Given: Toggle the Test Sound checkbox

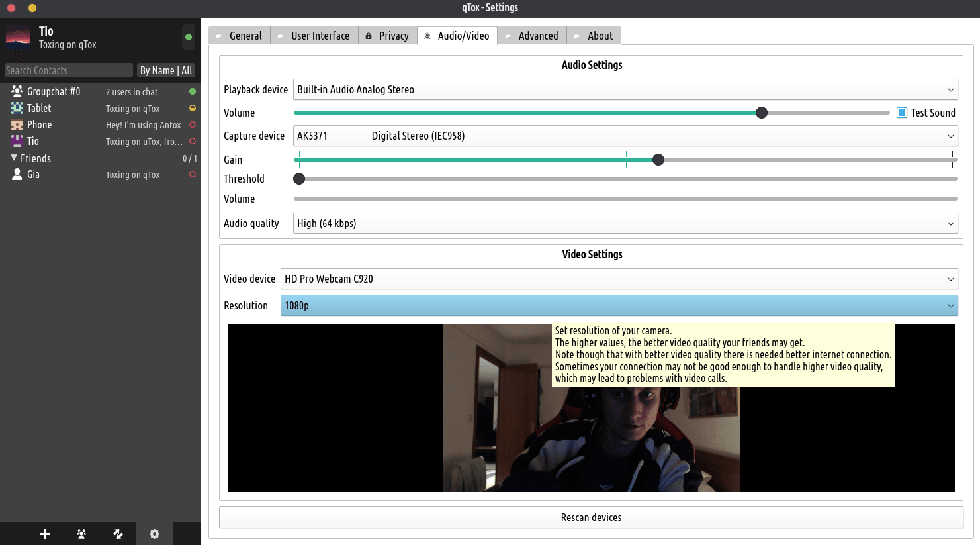Looking at the screenshot, I should click(901, 113).
